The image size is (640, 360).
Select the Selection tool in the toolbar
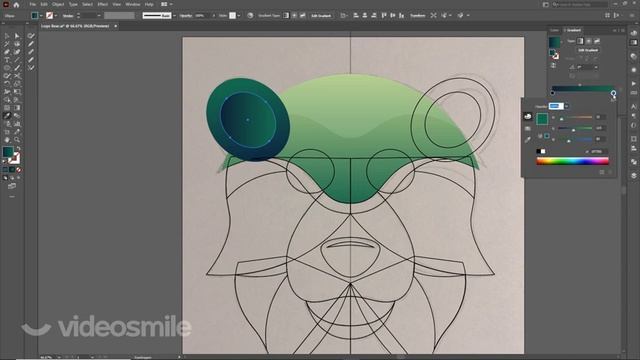tap(7, 36)
